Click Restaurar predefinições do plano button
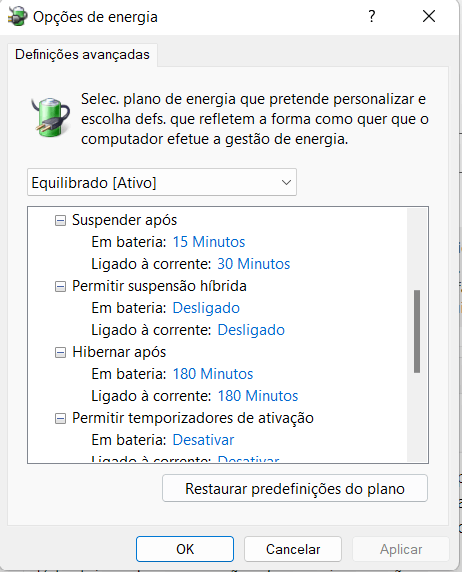The height and width of the screenshot is (572, 462). pyautogui.click(x=295, y=488)
